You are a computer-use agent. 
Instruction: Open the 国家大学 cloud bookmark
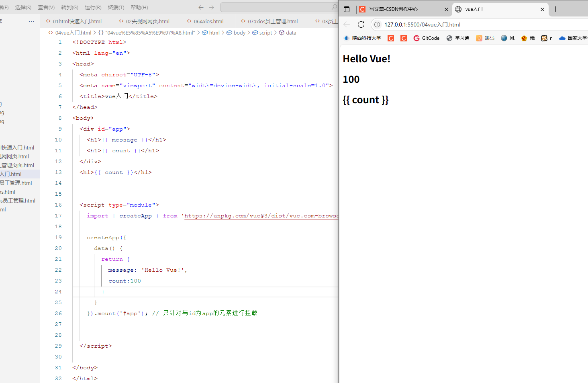point(573,38)
